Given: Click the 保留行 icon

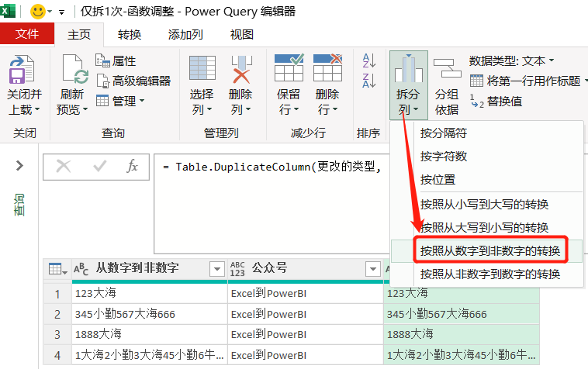Looking at the screenshot, I should click(x=289, y=67).
